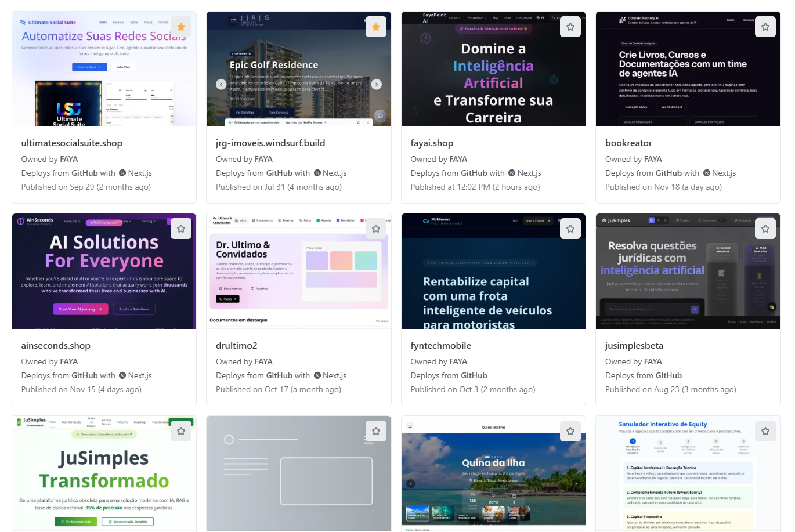Screen dimensions: 795x532
Task: Favorite the bookreator site with star icon
Action: coord(765,27)
